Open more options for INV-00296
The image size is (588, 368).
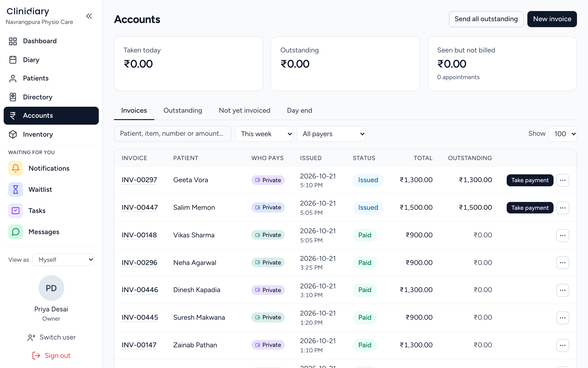pyautogui.click(x=563, y=263)
